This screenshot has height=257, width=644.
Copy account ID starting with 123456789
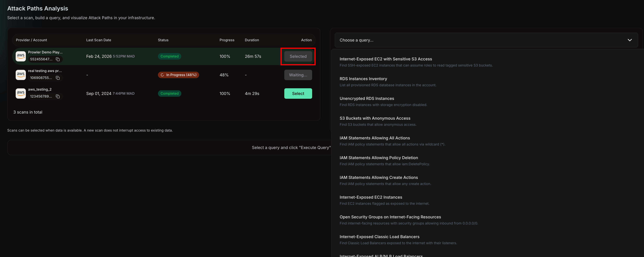click(58, 96)
